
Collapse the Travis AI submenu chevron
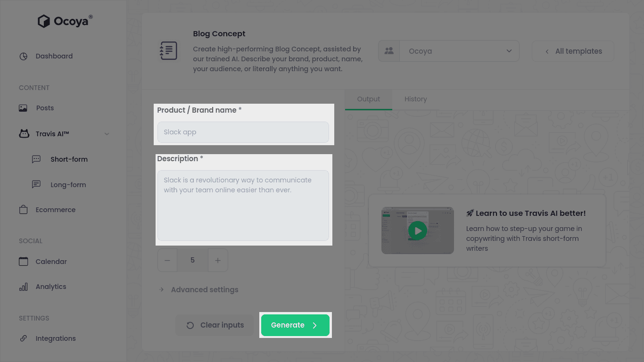[x=107, y=134]
